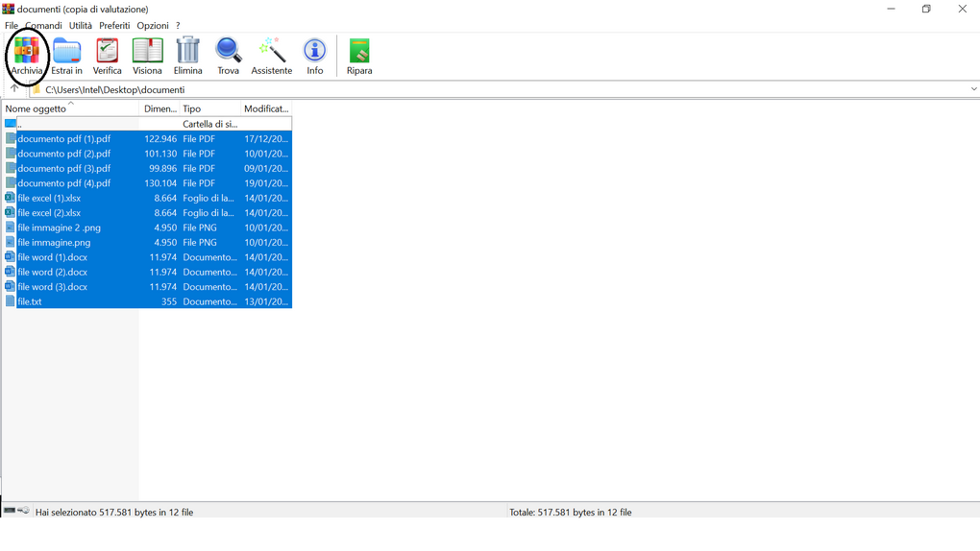Click the Excel icon of file excel (2).xlsx
The image size is (980, 551).
point(10,212)
